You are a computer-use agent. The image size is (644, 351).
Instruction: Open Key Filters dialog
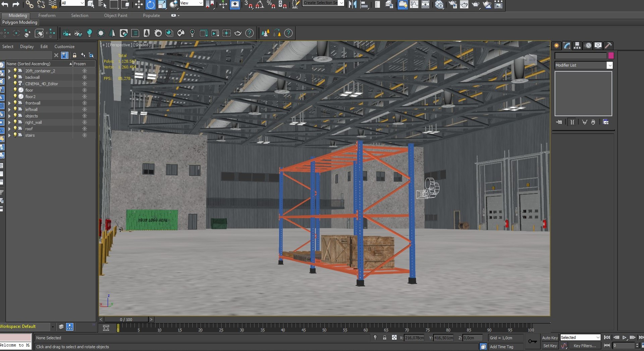click(x=585, y=346)
